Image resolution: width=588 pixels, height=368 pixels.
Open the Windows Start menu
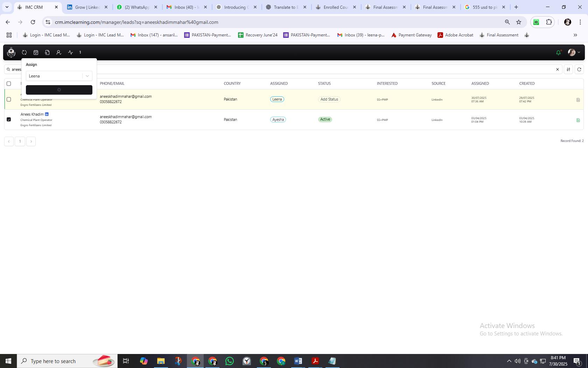[x=8, y=361]
